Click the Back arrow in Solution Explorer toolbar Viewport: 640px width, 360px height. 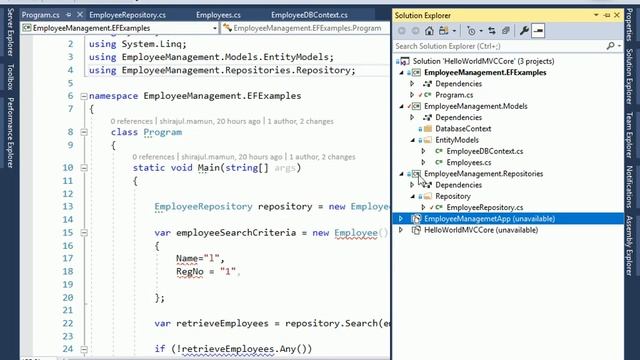coord(402,31)
